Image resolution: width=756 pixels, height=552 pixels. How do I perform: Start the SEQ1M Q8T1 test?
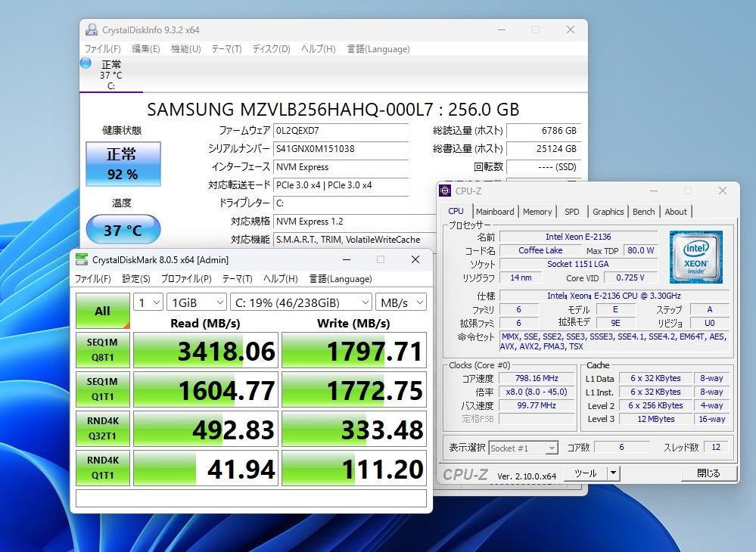103,350
